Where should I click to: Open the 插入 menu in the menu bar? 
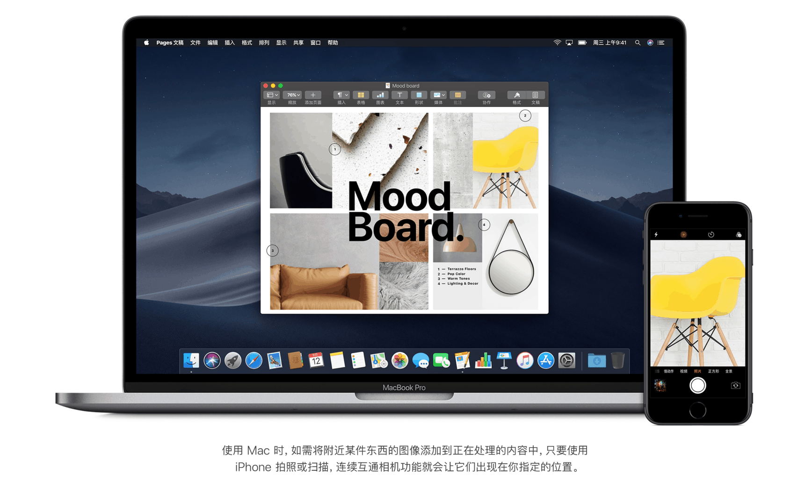pyautogui.click(x=230, y=43)
